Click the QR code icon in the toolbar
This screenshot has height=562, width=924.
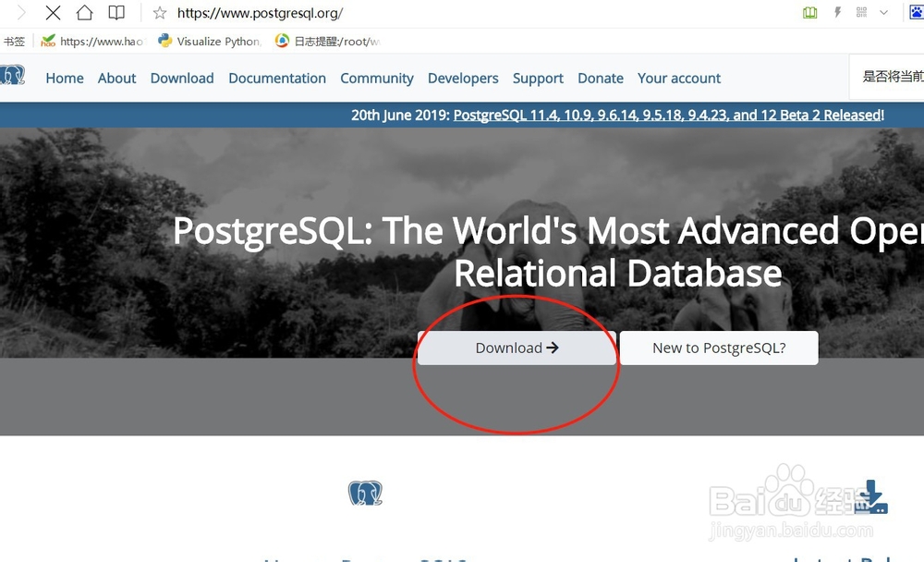[x=862, y=13]
